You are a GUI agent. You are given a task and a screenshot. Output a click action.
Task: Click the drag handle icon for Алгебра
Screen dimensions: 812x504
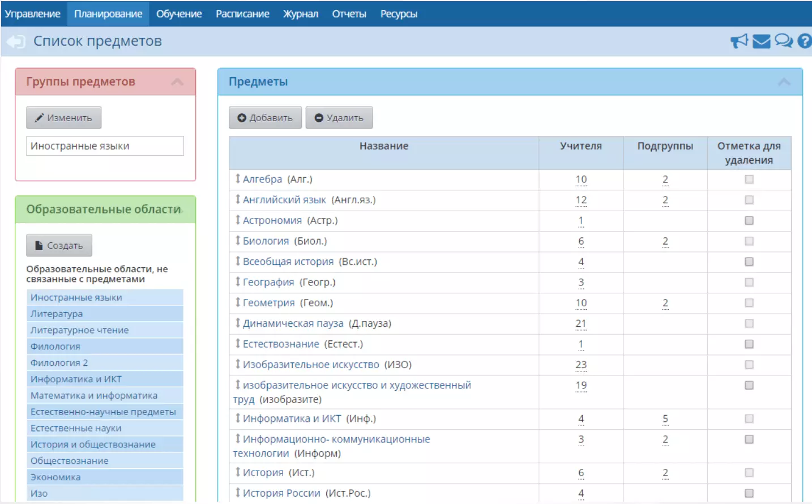[238, 178]
